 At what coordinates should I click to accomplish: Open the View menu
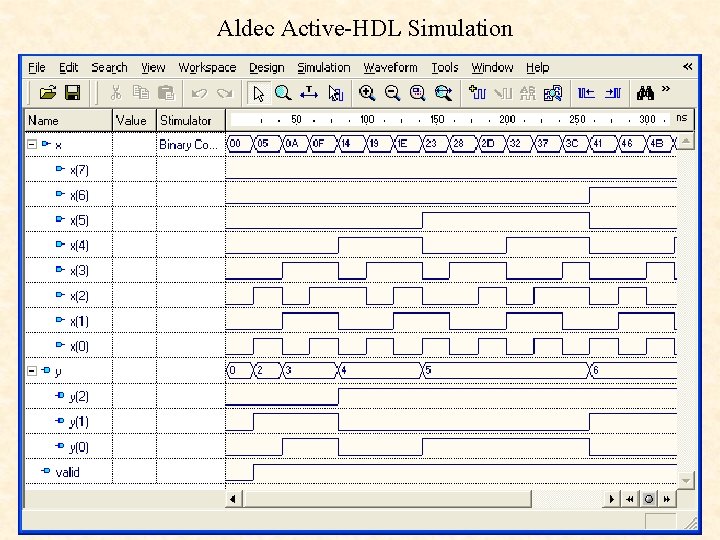(153, 68)
